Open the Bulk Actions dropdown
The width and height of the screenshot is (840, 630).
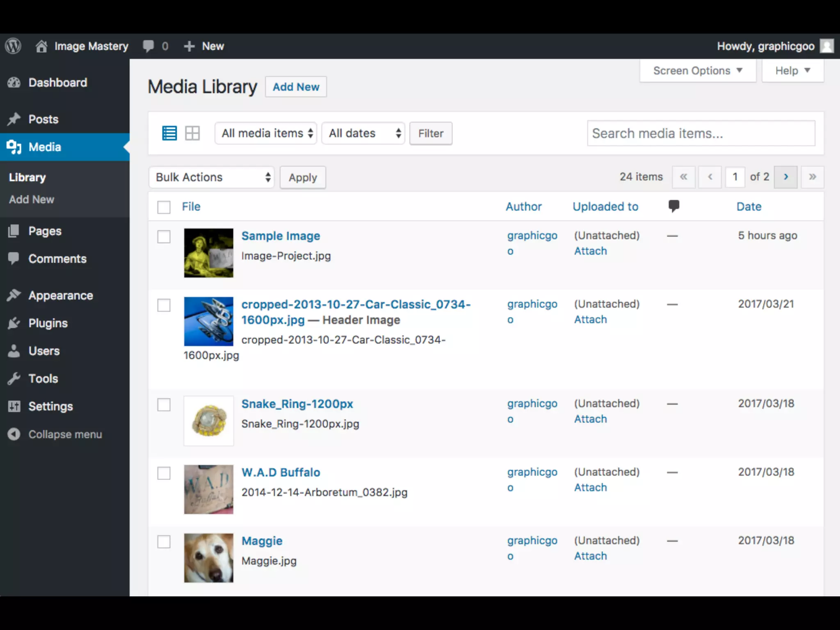[x=211, y=177]
